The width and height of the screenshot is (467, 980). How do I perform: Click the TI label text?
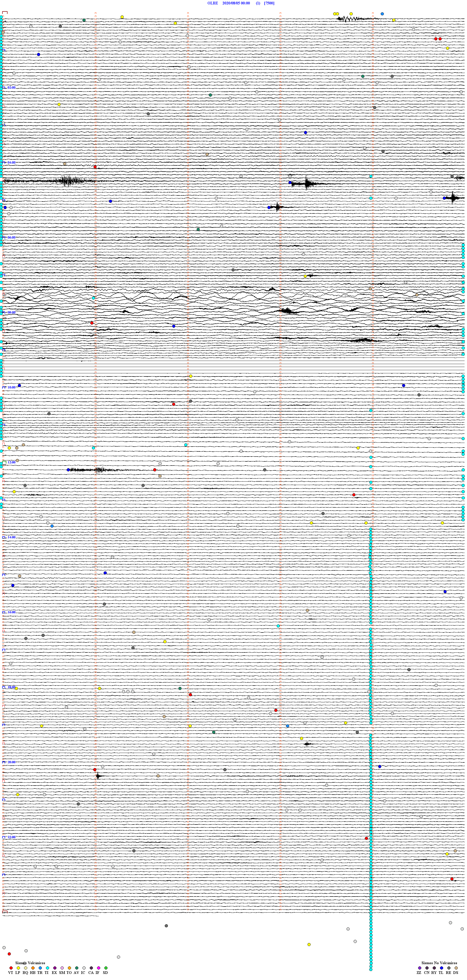click(46, 972)
